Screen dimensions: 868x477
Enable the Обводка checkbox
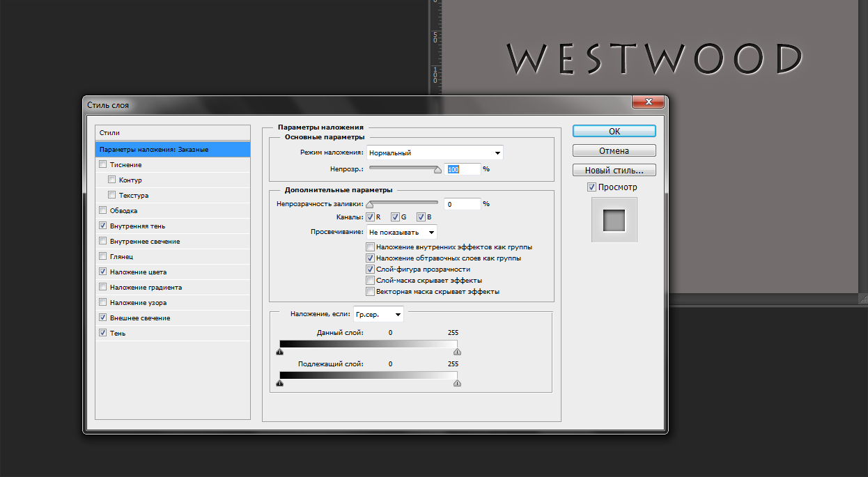[103, 211]
